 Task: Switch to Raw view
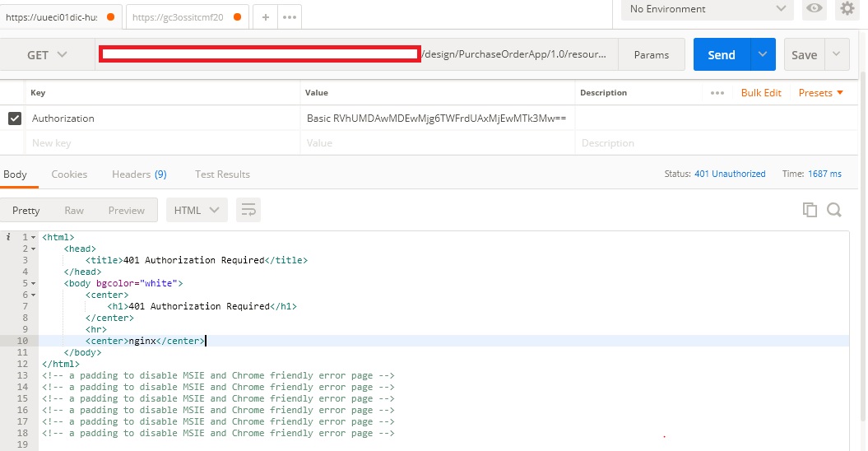[74, 210]
